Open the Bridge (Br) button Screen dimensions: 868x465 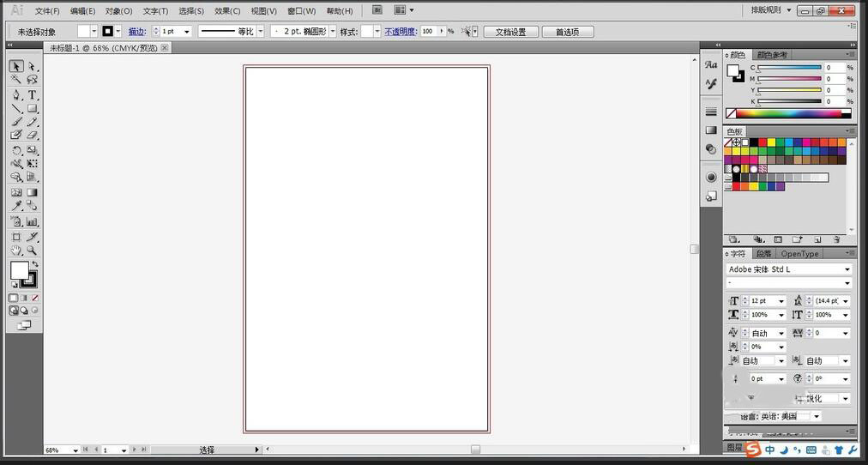pyautogui.click(x=377, y=10)
